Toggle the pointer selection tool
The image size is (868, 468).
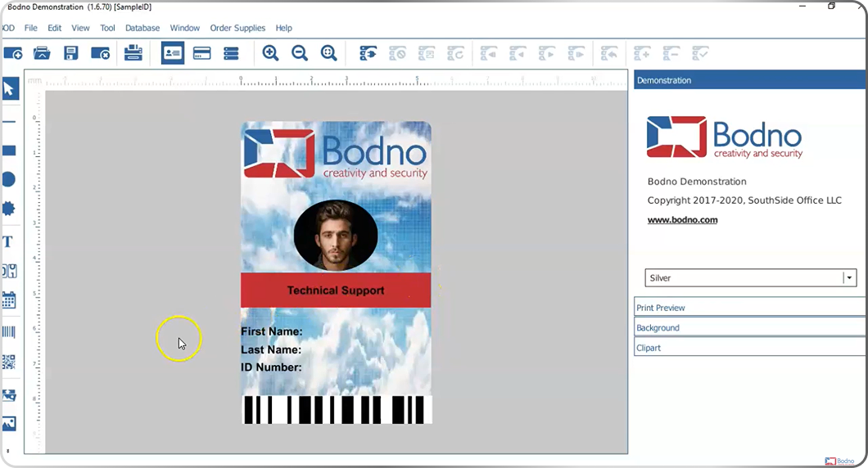9,89
